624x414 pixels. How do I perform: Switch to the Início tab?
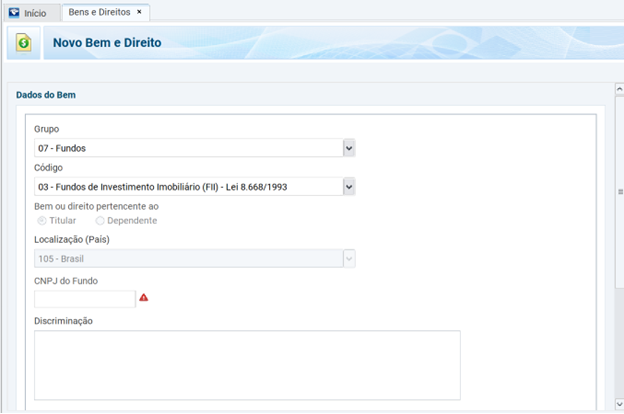point(35,13)
